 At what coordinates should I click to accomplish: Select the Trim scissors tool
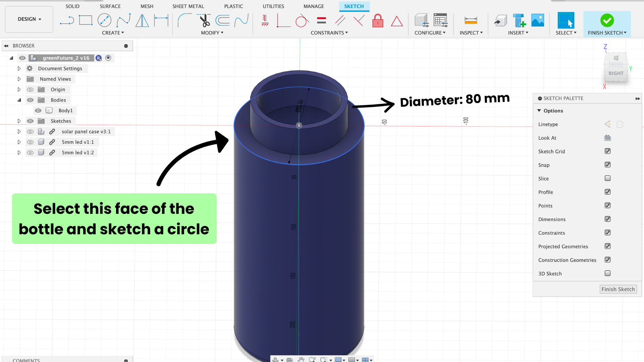pos(204,20)
